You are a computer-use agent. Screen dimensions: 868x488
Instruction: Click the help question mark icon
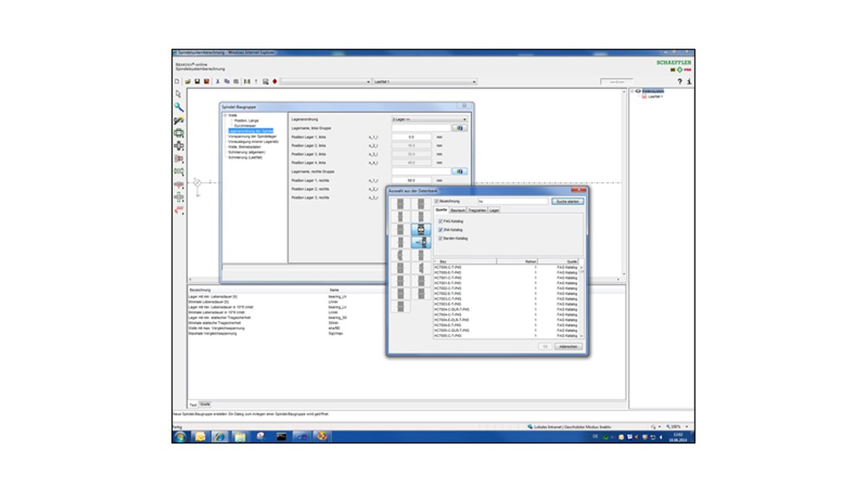tap(679, 82)
